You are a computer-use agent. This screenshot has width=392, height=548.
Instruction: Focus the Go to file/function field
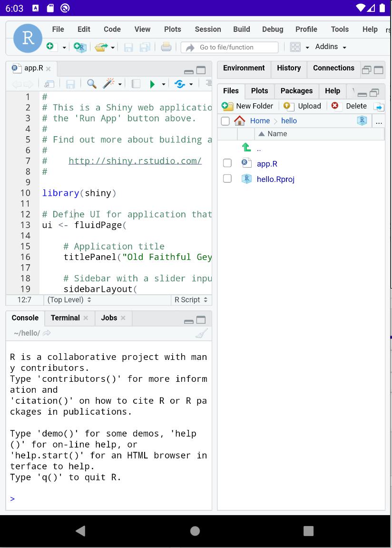click(x=230, y=47)
